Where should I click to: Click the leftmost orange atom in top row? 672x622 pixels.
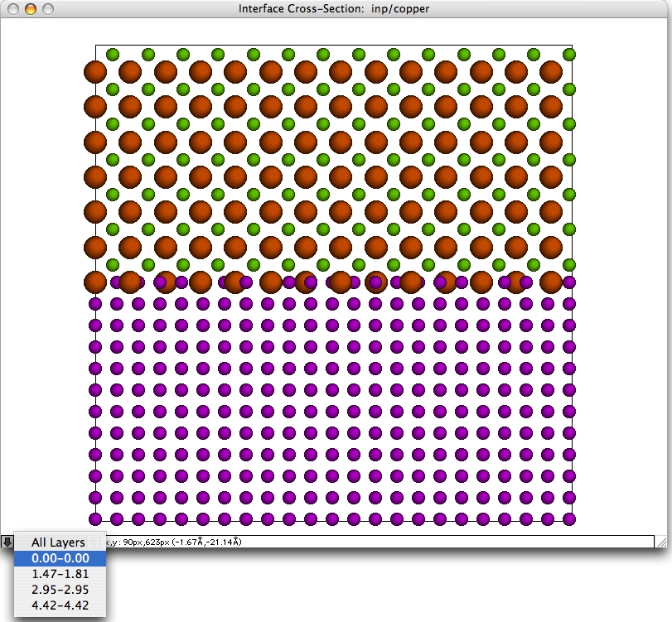(94, 71)
